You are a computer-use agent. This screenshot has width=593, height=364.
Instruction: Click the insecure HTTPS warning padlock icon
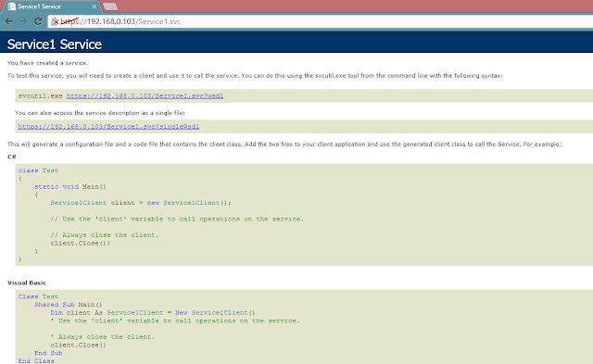55,21
